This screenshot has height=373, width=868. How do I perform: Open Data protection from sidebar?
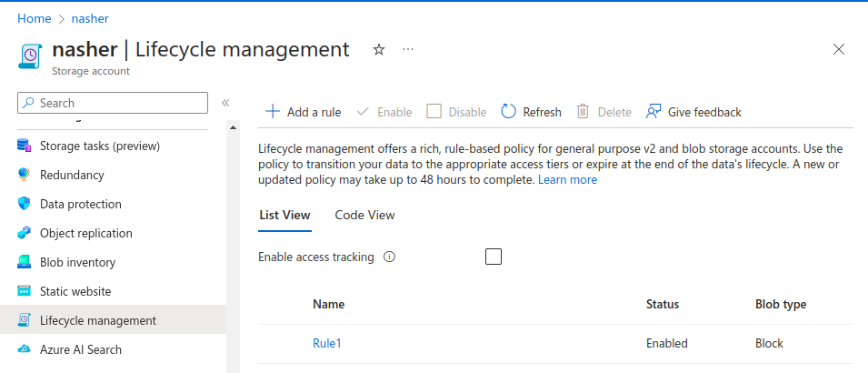coord(80,204)
